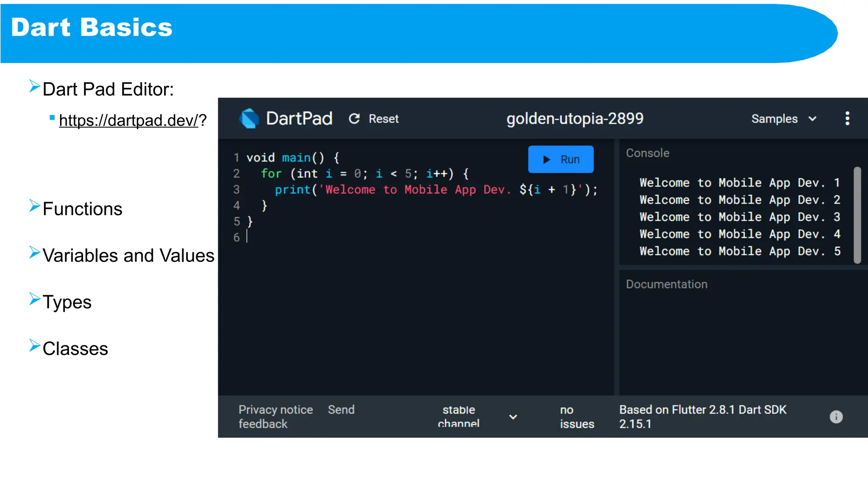Click the DartPad logo icon
This screenshot has width=868, height=488.
[x=249, y=118]
